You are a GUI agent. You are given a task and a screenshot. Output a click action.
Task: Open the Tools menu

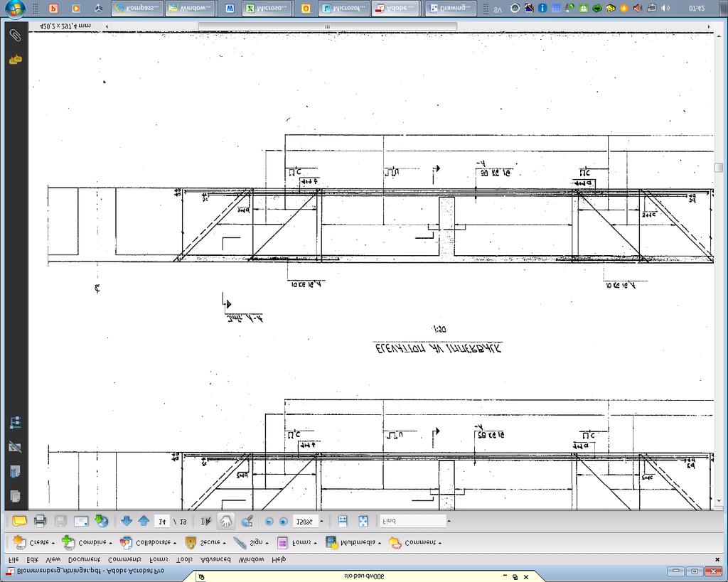[x=184, y=559]
